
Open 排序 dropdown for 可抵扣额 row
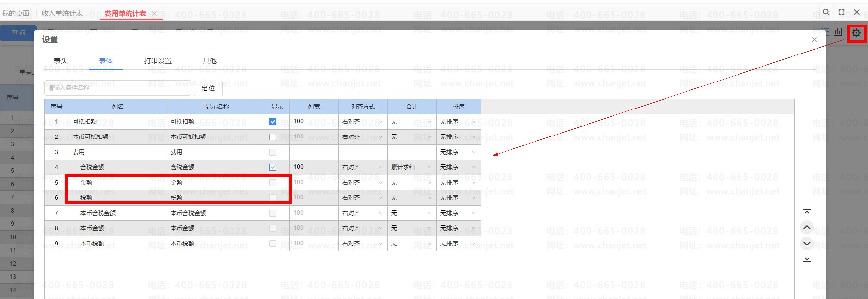pyautogui.click(x=459, y=122)
